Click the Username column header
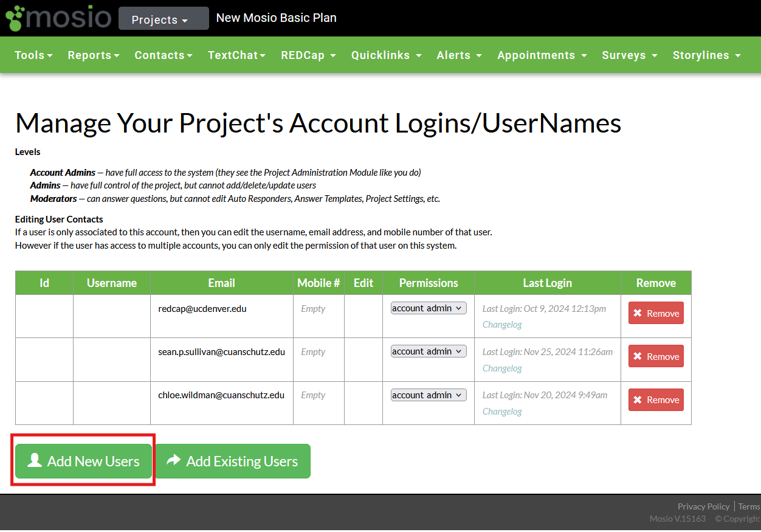 click(112, 283)
